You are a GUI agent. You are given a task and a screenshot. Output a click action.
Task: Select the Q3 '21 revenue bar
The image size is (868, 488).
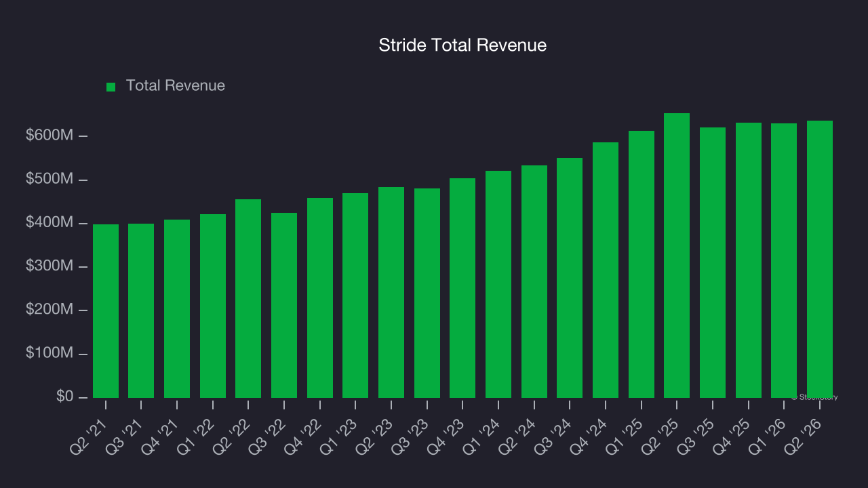pyautogui.click(x=141, y=310)
